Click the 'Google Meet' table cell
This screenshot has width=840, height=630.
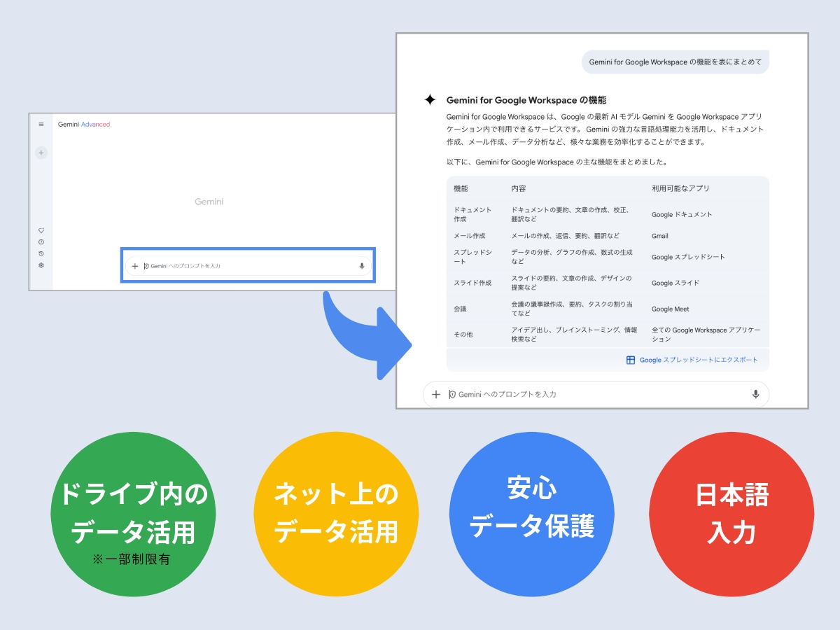click(671, 309)
